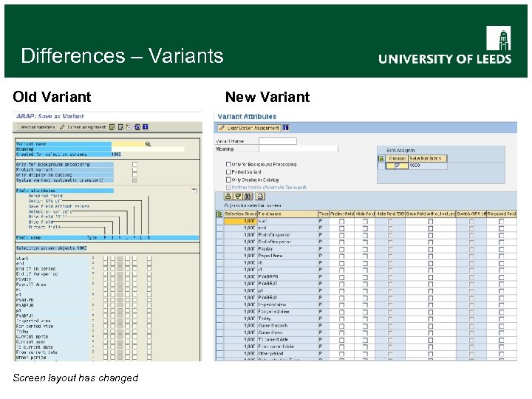The image size is (532, 399).
Task: Tick Only Display in Catalog in new variant
Action: [x=228, y=180]
